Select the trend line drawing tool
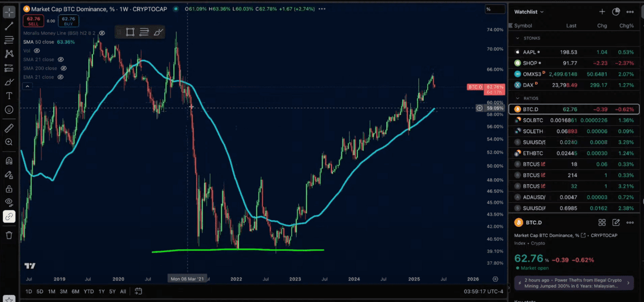The height and width of the screenshot is (302, 644). [x=9, y=26]
